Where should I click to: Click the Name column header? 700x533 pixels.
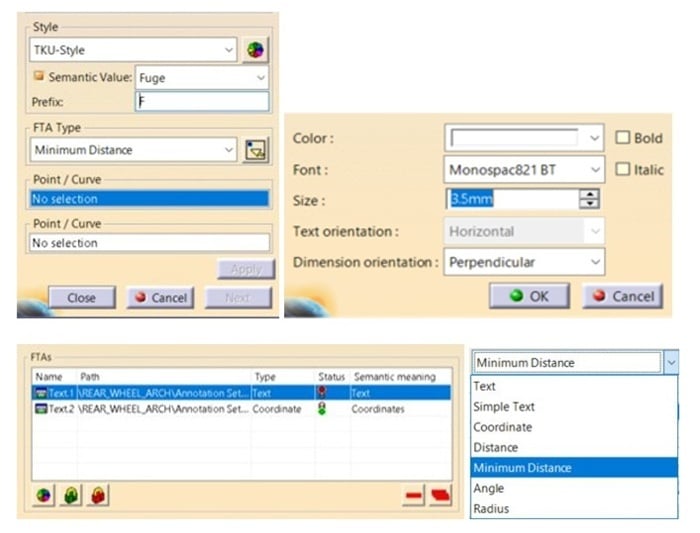tap(49, 377)
